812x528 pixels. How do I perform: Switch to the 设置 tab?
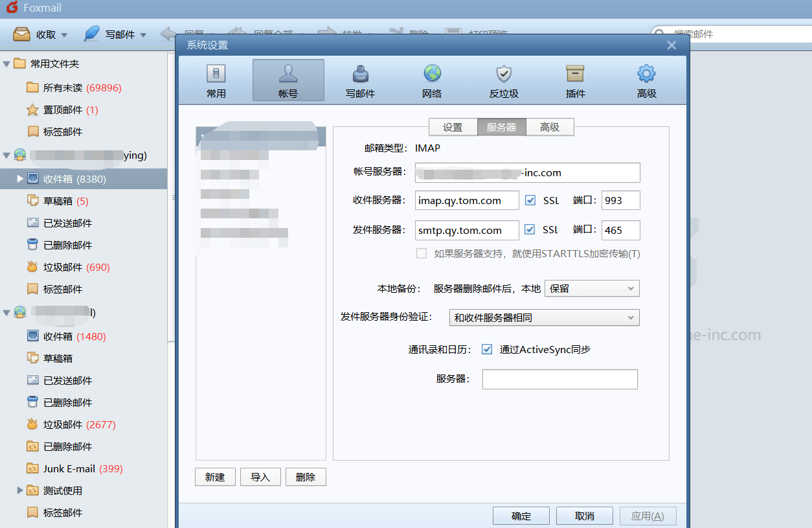453,127
